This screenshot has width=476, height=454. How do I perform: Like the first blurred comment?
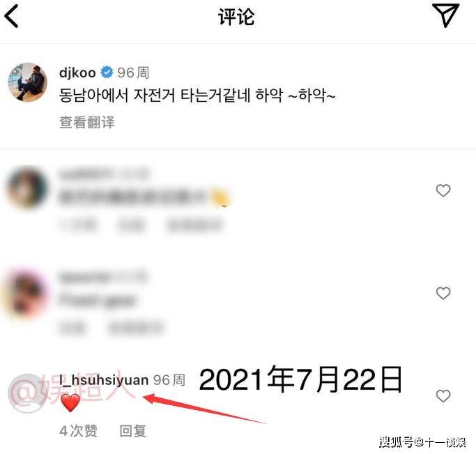tap(443, 190)
